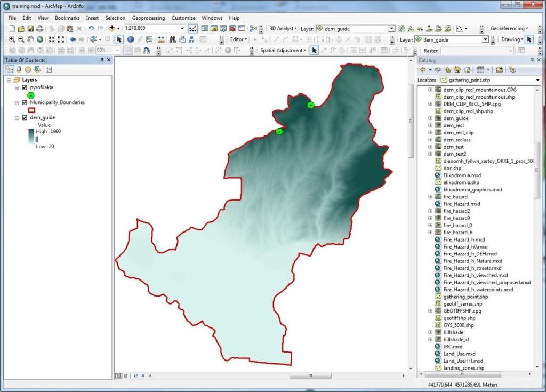Open the Editor Toolbar icon

pos(192,29)
